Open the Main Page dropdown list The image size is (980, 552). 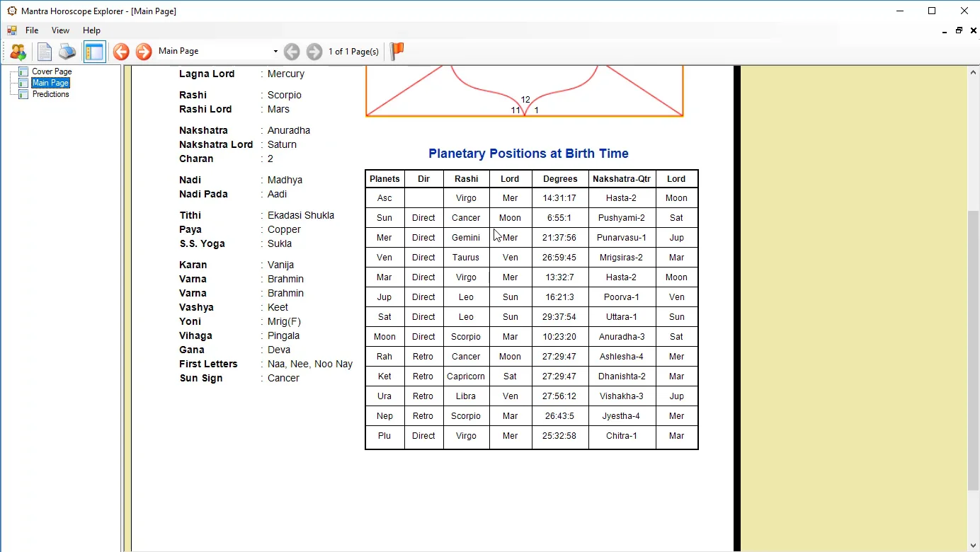(275, 52)
